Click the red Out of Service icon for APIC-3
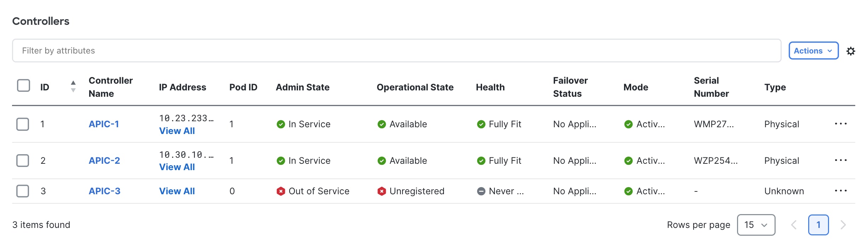This screenshot has width=868, height=246. [x=280, y=191]
